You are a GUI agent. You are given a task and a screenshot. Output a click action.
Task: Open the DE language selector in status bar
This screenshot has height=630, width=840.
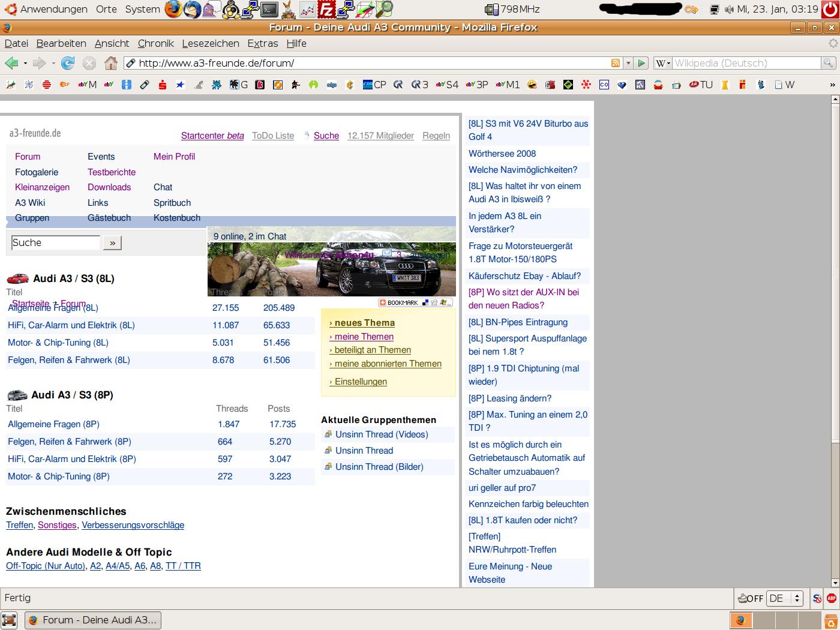(785, 598)
